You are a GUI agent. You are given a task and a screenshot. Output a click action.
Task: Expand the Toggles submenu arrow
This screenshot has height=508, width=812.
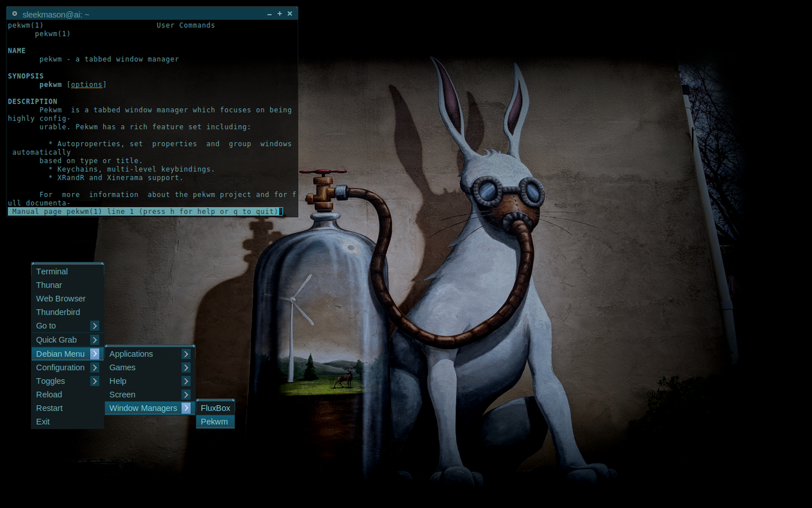pyautogui.click(x=95, y=381)
